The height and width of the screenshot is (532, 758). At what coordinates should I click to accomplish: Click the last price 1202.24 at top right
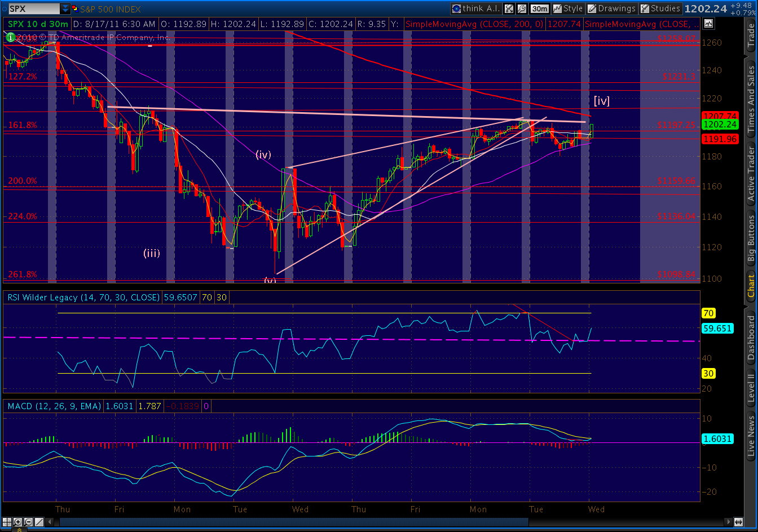pos(705,9)
